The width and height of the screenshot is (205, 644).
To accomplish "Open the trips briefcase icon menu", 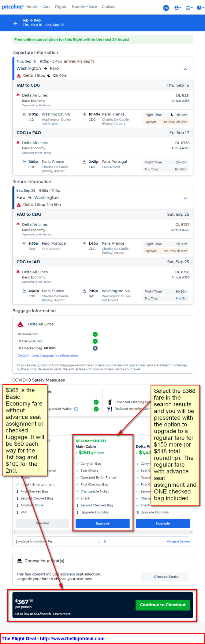I will click(x=189, y=8).
